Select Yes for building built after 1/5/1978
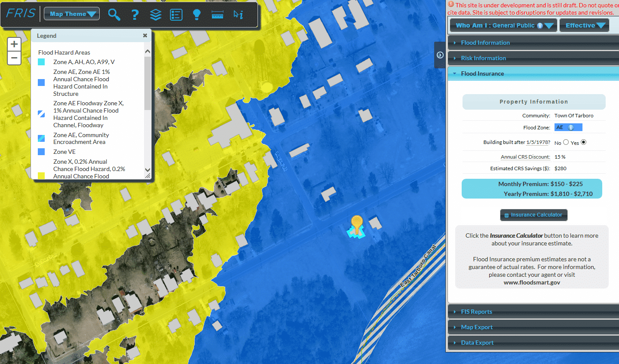Image resolution: width=619 pixels, height=364 pixels. (583, 142)
